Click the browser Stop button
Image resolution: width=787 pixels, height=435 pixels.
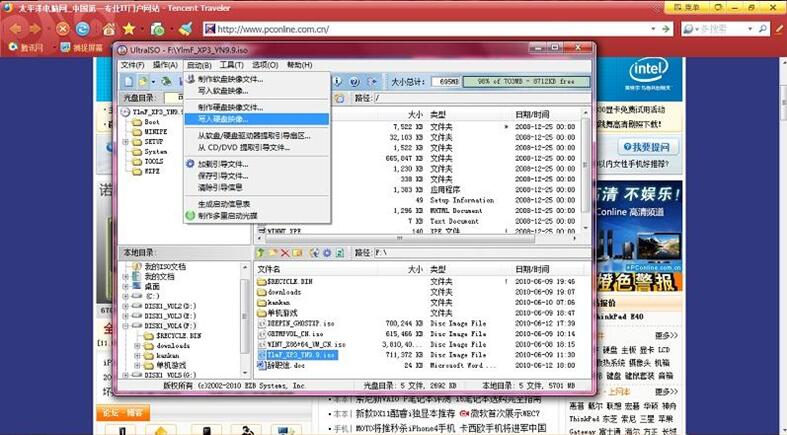tap(63, 28)
